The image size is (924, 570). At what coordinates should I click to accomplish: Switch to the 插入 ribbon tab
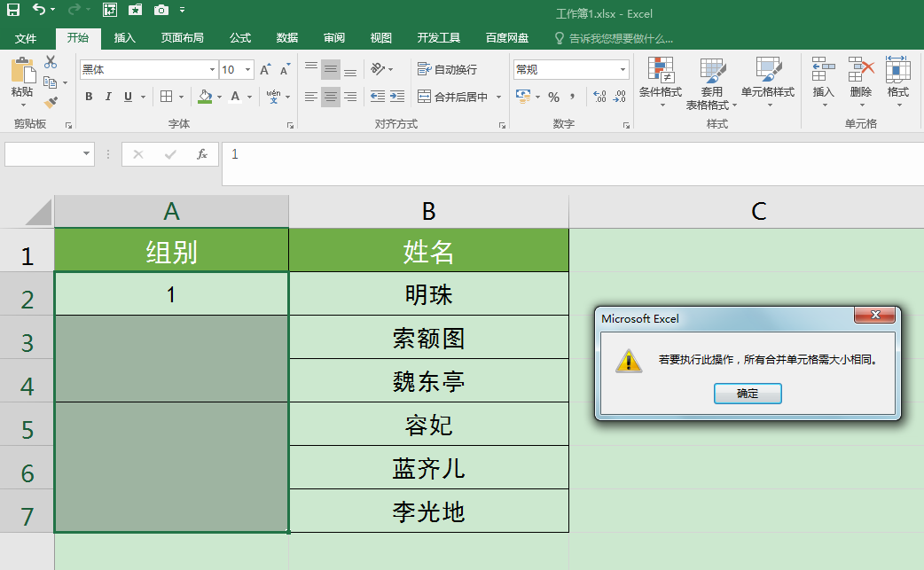pos(121,38)
